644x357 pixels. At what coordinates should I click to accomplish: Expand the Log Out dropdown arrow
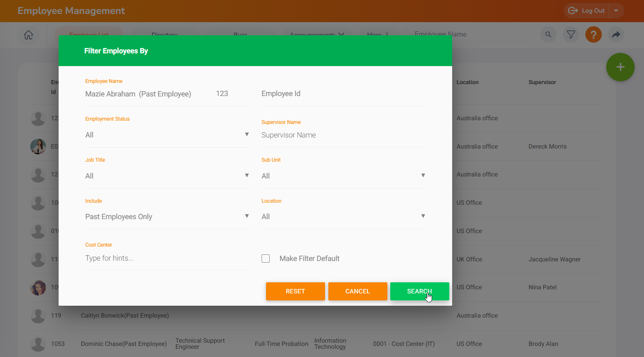point(616,11)
